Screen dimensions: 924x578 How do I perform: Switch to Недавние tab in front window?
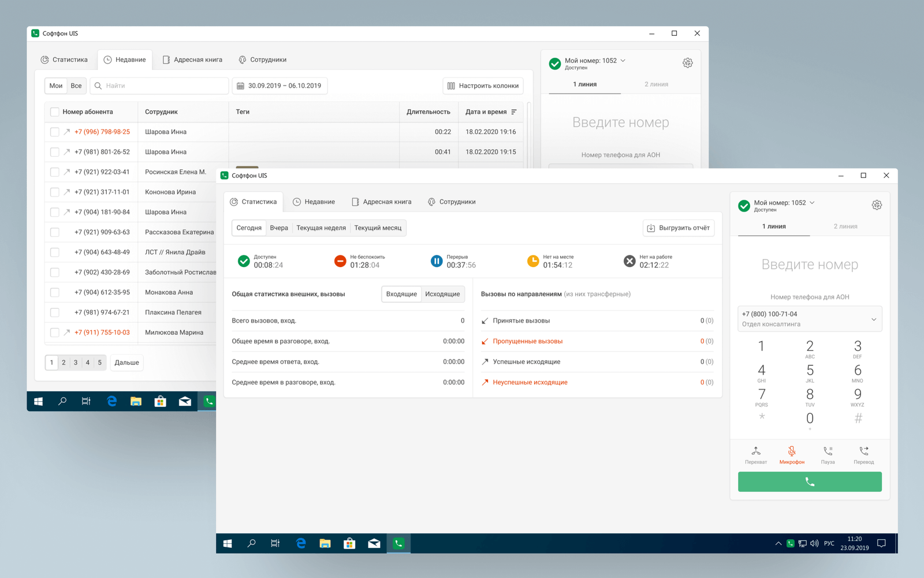314,202
